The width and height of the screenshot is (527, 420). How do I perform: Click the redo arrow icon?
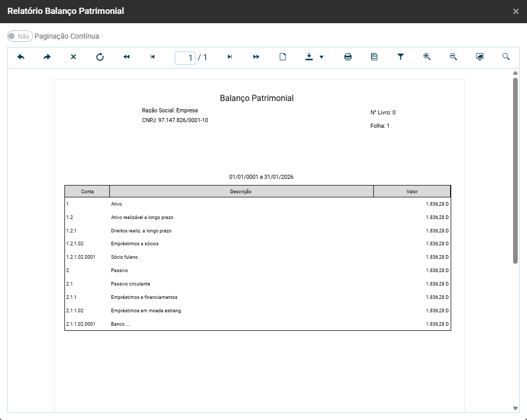tap(47, 57)
